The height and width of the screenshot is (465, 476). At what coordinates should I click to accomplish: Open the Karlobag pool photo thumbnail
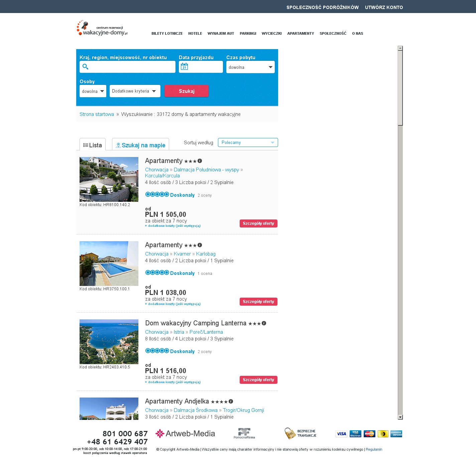point(109,264)
